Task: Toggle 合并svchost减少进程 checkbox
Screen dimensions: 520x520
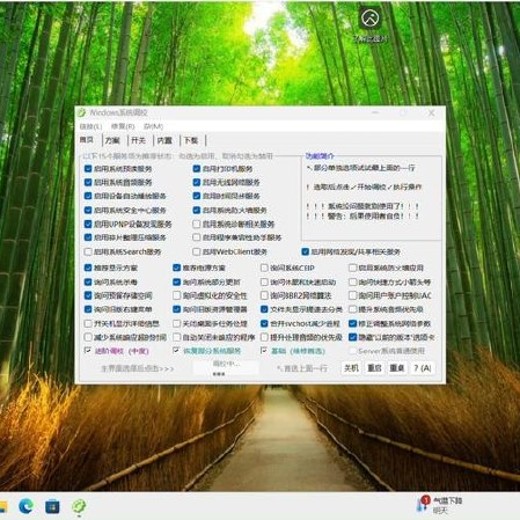Action: coord(264,323)
